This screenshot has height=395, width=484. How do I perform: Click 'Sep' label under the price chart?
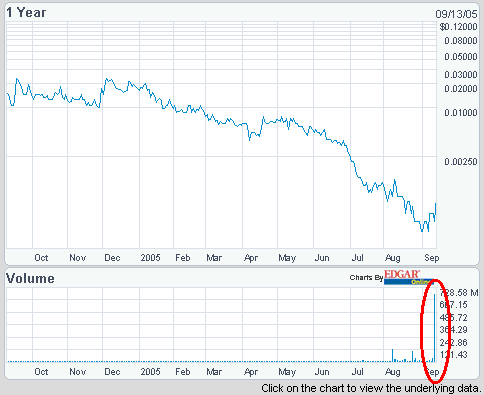tap(432, 258)
